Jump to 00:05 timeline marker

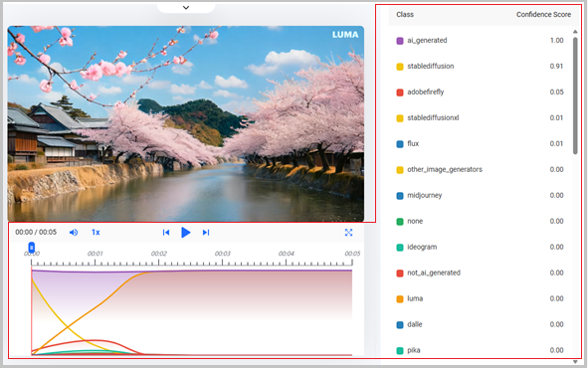352,254
